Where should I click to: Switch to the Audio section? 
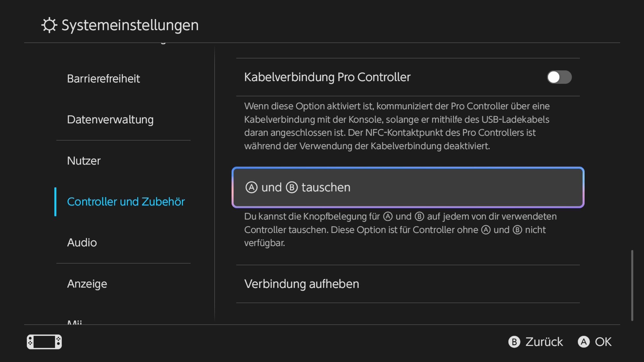coord(82,242)
